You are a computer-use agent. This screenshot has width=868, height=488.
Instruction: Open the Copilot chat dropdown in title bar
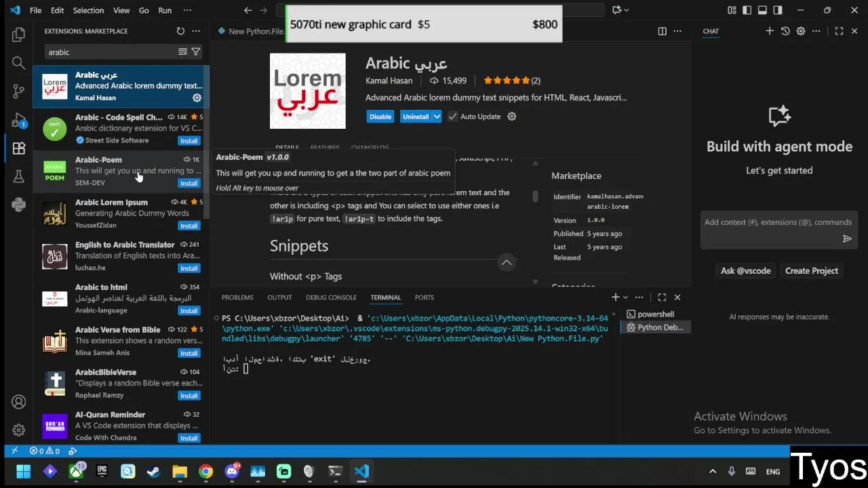pyautogui.click(x=626, y=10)
